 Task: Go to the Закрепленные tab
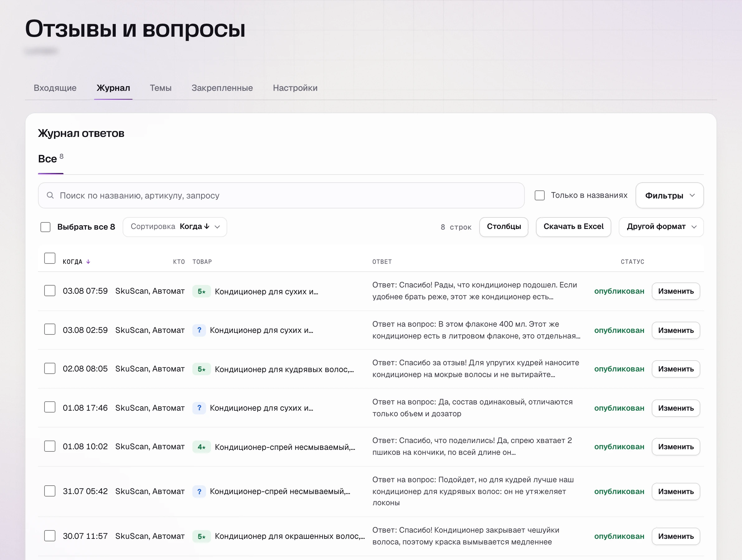(222, 88)
